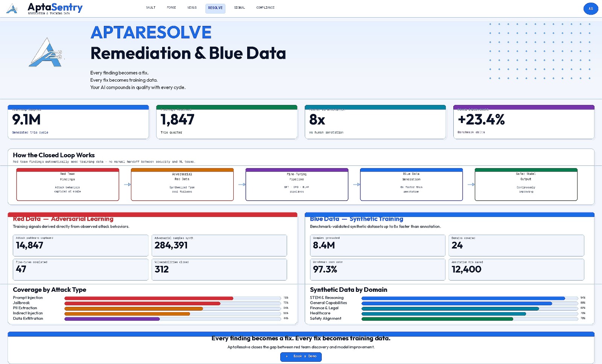Click the large AptaResolve hero logo
The height and width of the screenshot is (364, 602).
[47, 53]
